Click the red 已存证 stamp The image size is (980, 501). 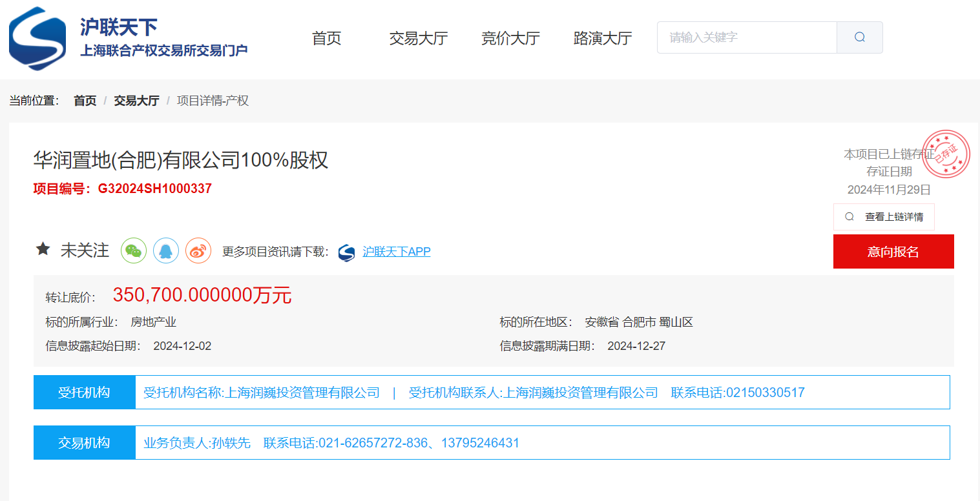pyautogui.click(x=946, y=154)
